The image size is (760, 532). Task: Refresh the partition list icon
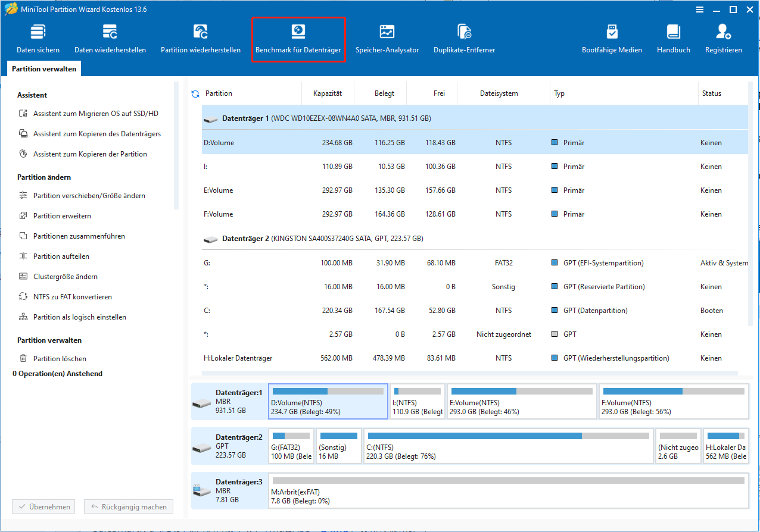point(195,94)
